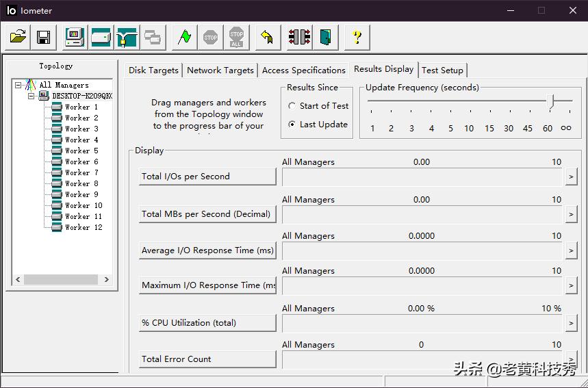Expand Maximum I/O Response Time arrow

tap(571, 285)
